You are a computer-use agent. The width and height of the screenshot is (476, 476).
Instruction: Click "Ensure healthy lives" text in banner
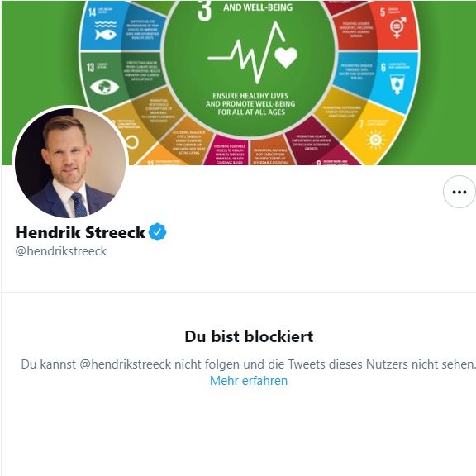[x=250, y=96]
